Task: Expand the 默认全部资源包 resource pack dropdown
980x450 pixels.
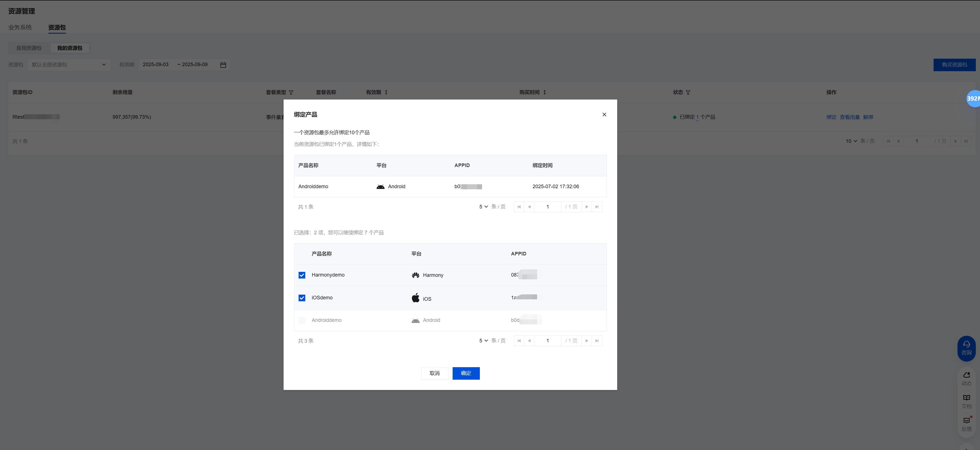Action: 69,65
